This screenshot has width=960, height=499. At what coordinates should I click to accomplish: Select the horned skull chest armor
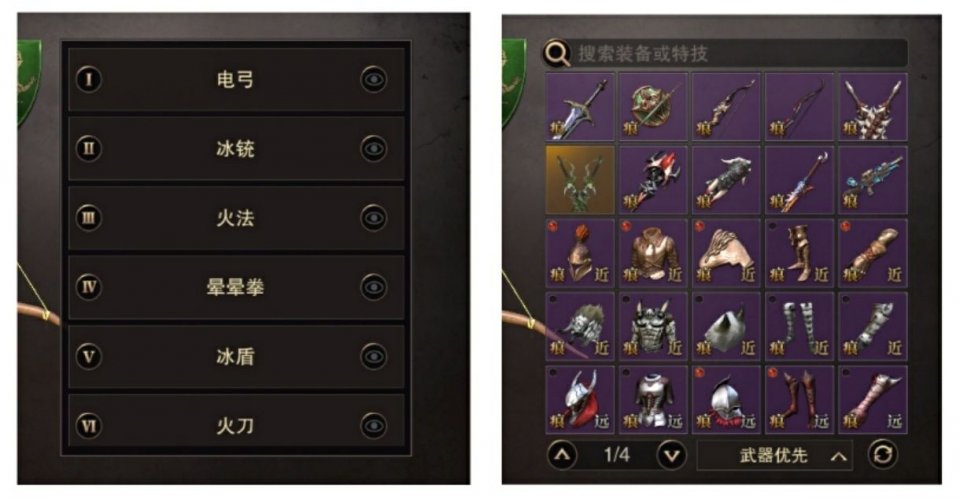[x=653, y=326]
